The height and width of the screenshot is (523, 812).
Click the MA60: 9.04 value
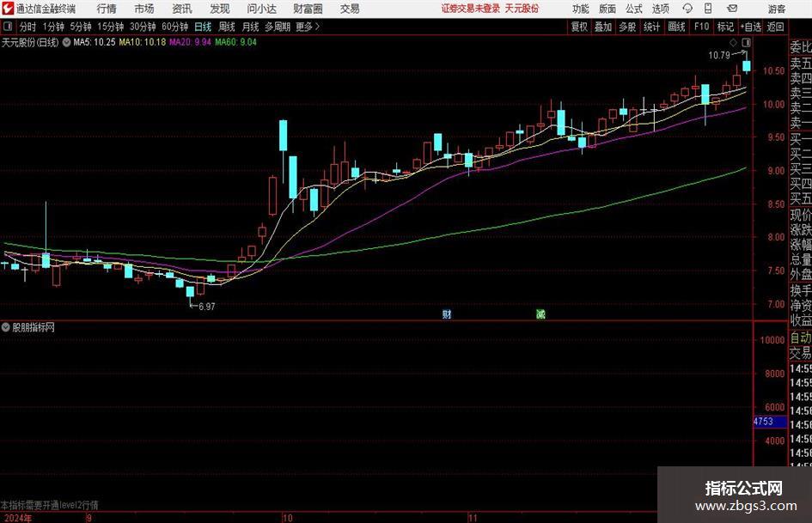[235, 42]
